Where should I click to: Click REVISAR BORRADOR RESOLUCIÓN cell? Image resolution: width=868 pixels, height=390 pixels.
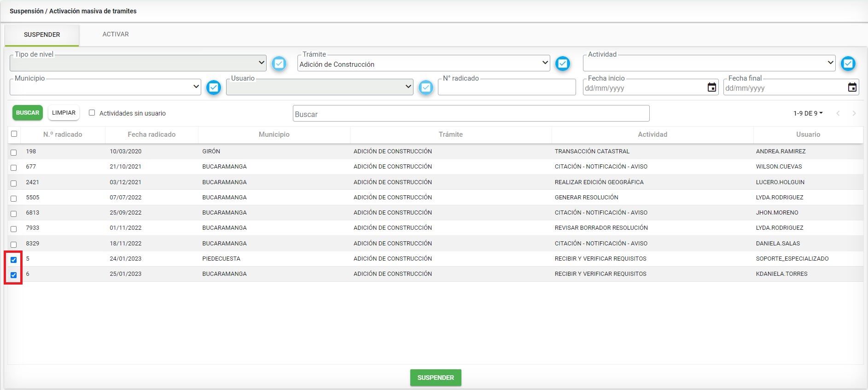(x=601, y=228)
